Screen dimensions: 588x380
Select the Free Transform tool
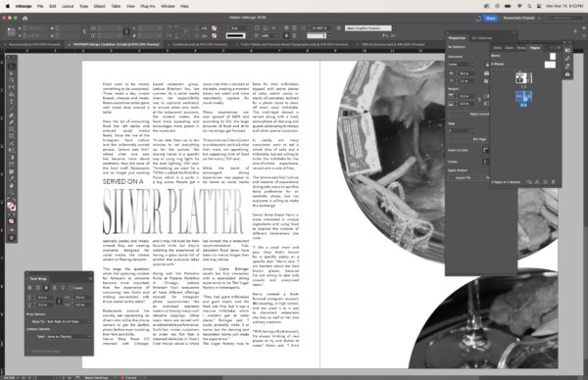click(x=12, y=150)
